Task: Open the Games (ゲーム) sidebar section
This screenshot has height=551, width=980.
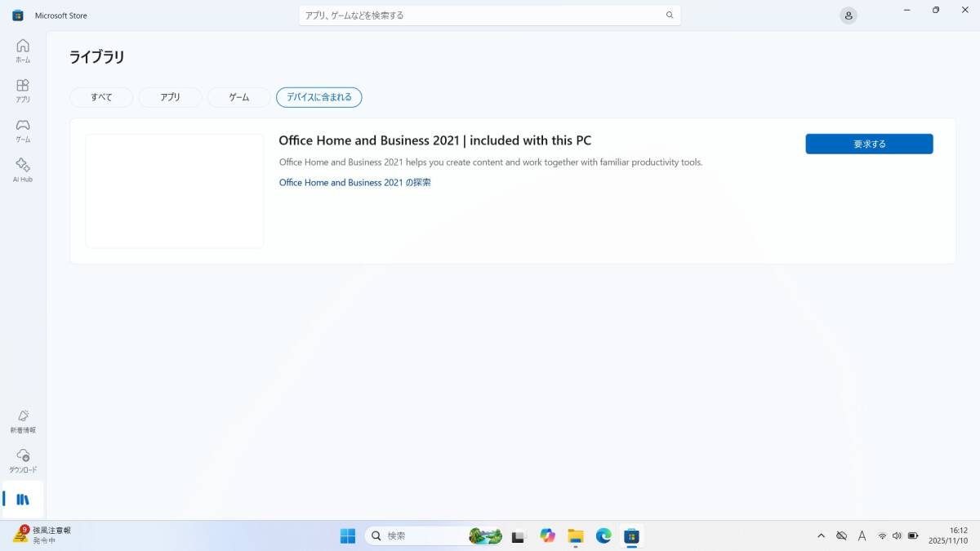Action: tap(23, 131)
